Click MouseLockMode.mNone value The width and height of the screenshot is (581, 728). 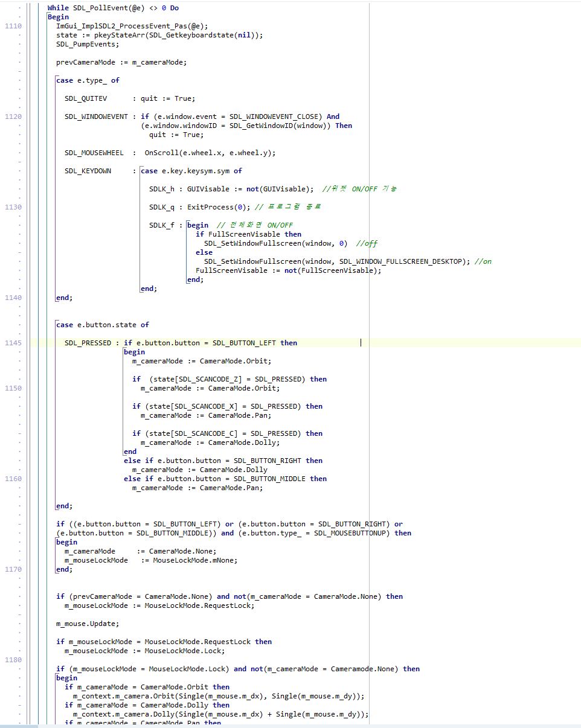coord(195,560)
